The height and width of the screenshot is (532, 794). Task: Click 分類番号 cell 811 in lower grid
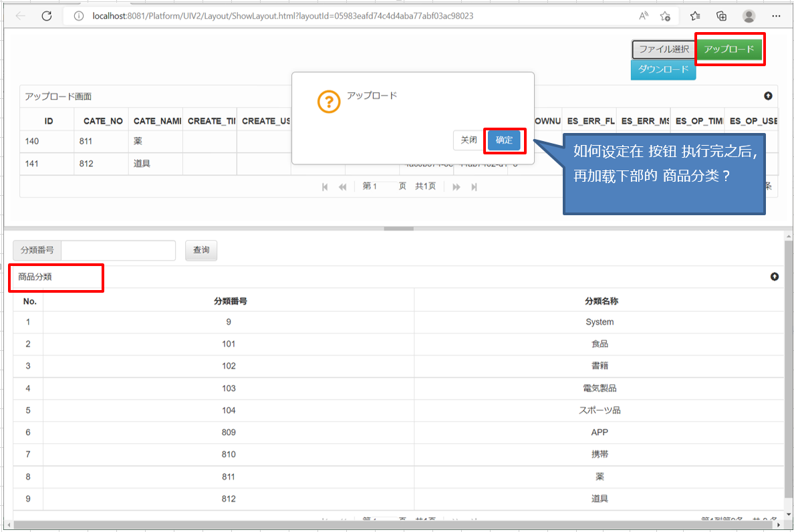point(229,477)
